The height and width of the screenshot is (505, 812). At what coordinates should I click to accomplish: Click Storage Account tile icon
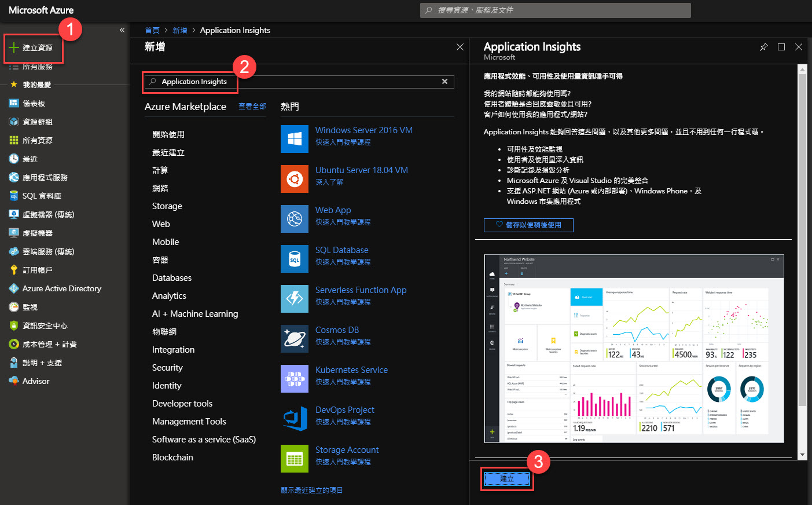295,459
